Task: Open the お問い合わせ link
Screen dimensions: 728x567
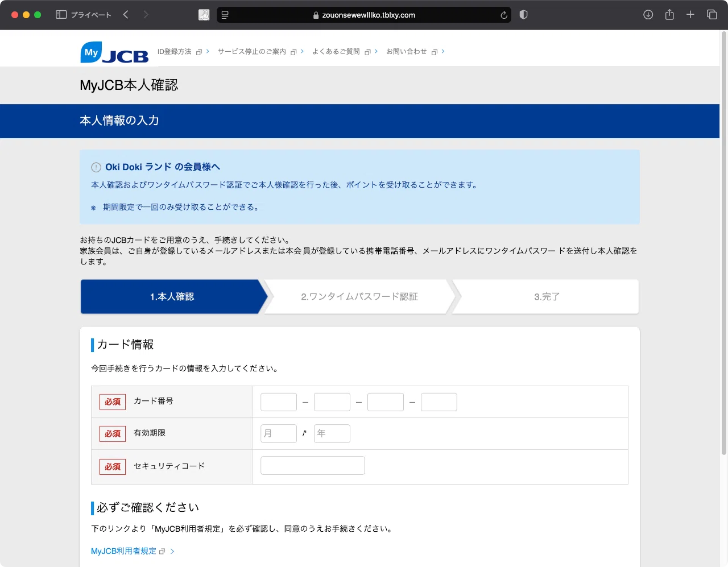Action: coord(407,52)
